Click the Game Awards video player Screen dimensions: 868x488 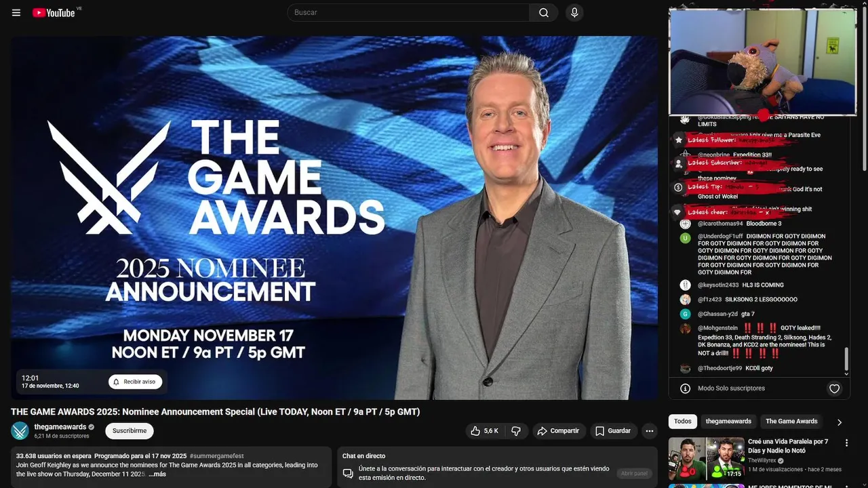pyautogui.click(x=334, y=218)
